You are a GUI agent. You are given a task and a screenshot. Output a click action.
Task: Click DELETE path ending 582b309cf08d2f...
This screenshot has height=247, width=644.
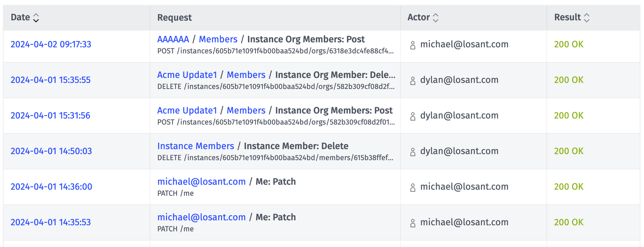tap(276, 86)
